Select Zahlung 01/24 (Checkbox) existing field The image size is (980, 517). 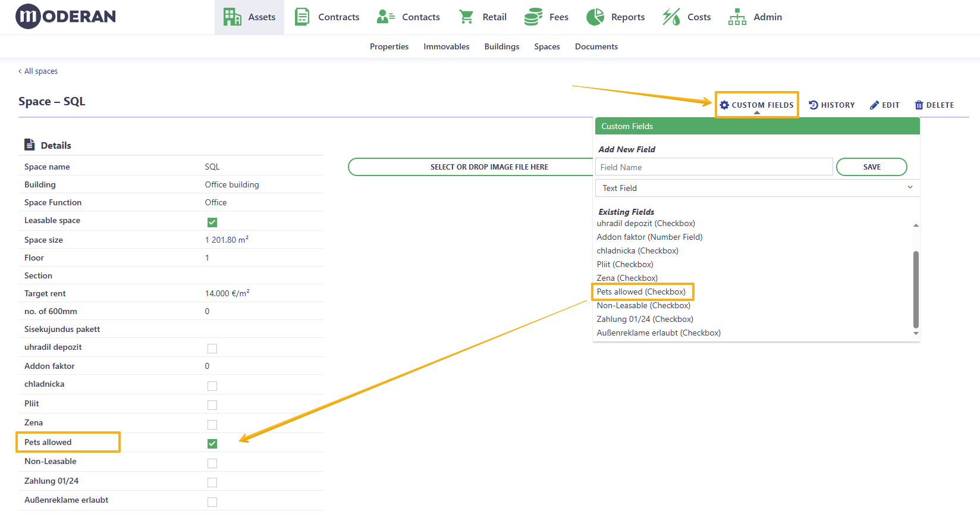(x=645, y=319)
